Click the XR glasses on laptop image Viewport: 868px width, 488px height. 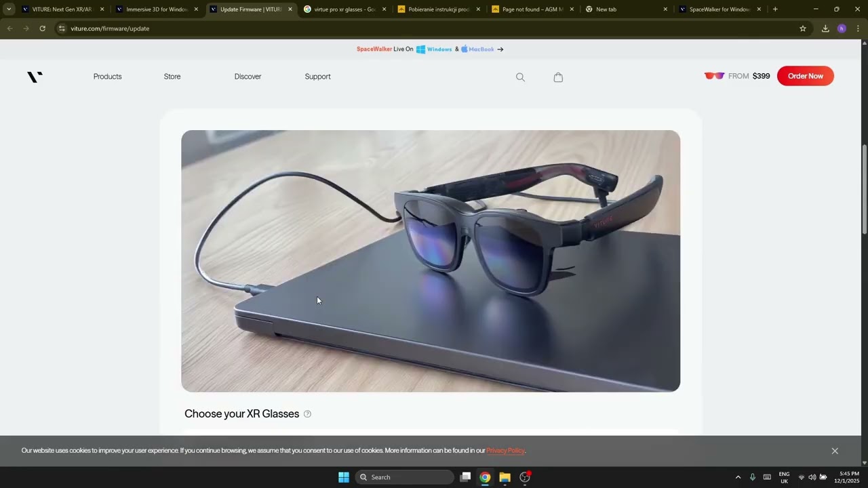point(431,261)
